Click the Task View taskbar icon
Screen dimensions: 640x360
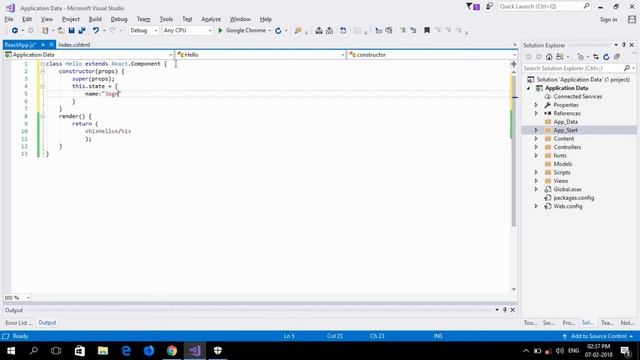pos(56,351)
